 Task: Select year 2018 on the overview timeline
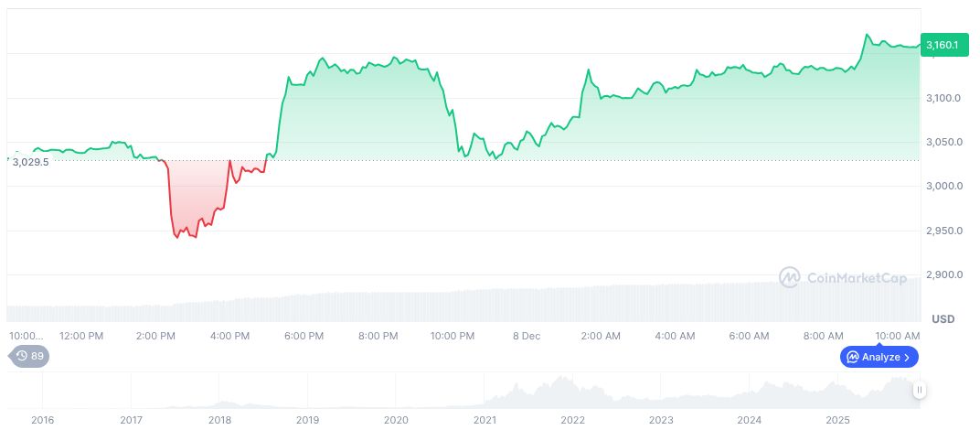tap(219, 420)
